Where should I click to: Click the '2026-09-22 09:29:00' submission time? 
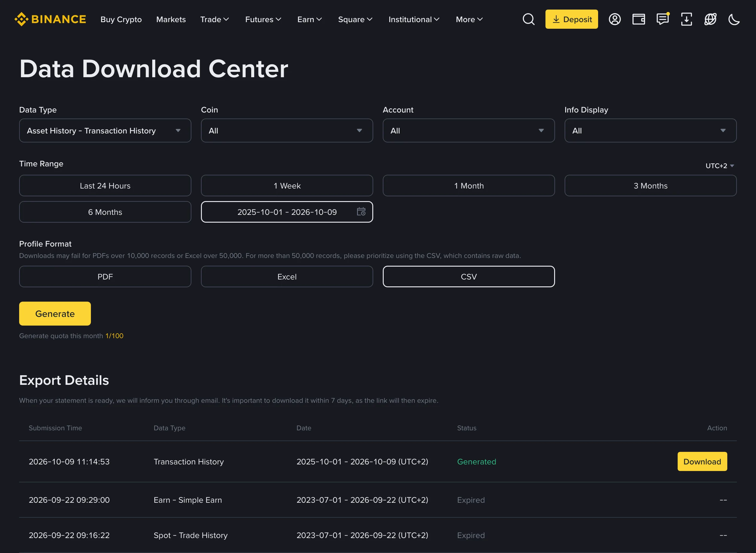point(69,500)
